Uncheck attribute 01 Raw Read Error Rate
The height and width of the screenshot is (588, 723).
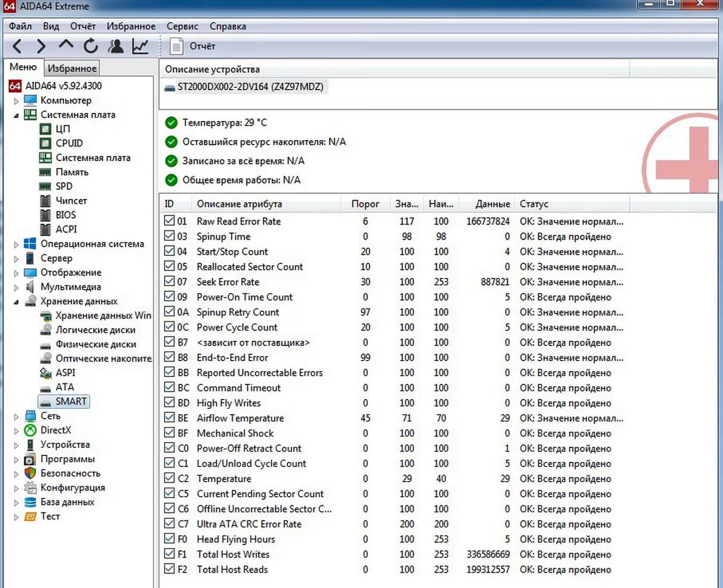(169, 220)
